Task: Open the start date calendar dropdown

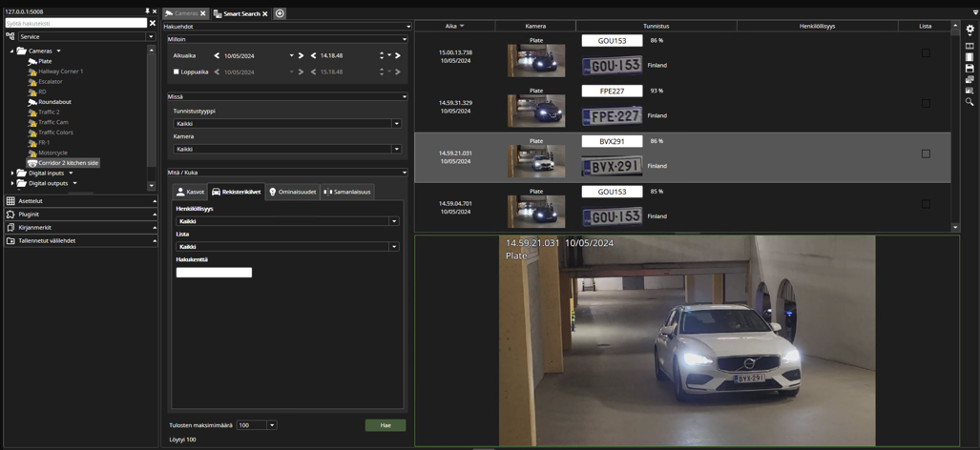Action: [291, 55]
